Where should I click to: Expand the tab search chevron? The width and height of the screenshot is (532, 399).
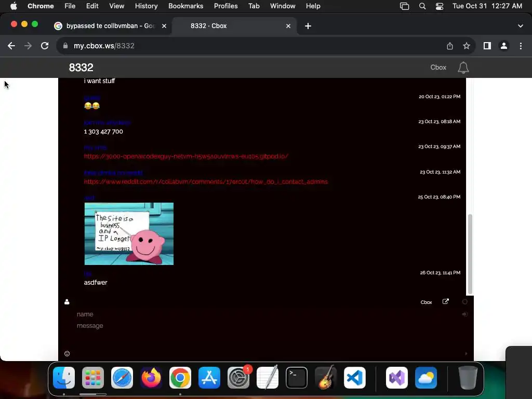(x=521, y=26)
